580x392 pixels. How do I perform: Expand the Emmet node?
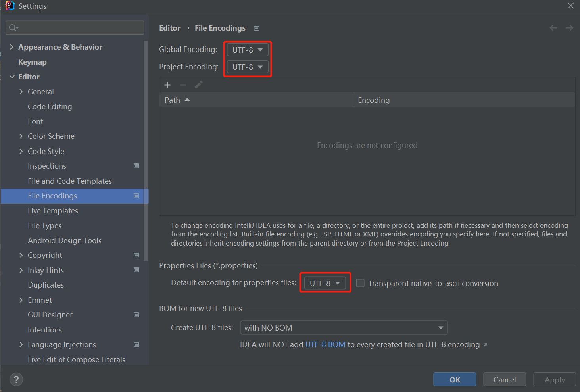pyautogui.click(x=21, y=300)
